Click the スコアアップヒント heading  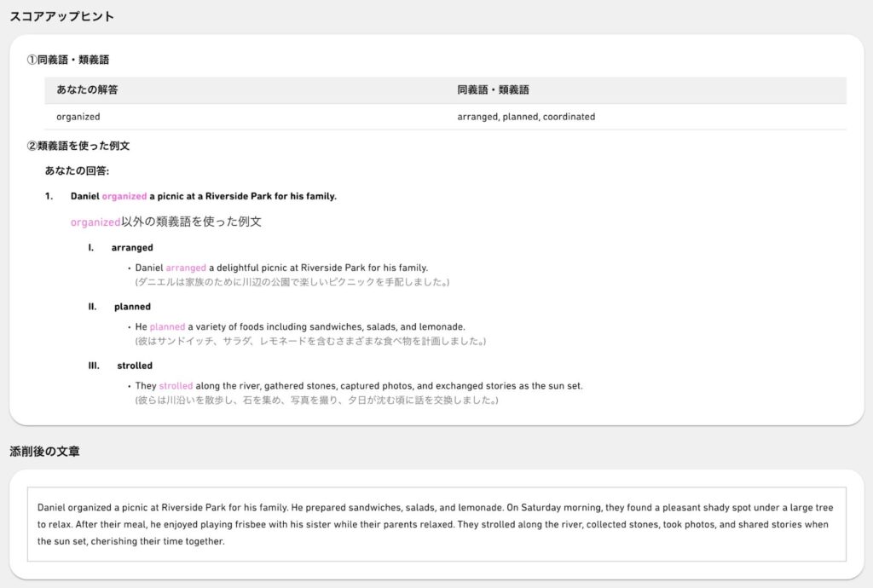point(61,17)
